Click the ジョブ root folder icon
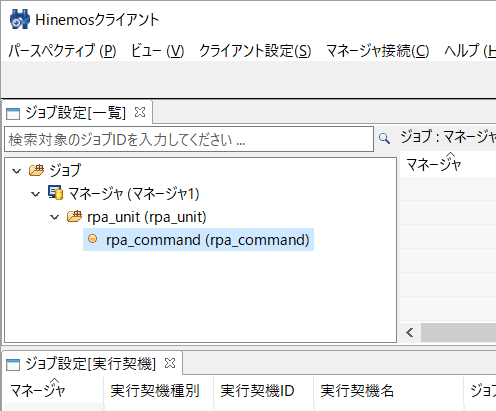This screenshot has width=496, height=411. 36,170
